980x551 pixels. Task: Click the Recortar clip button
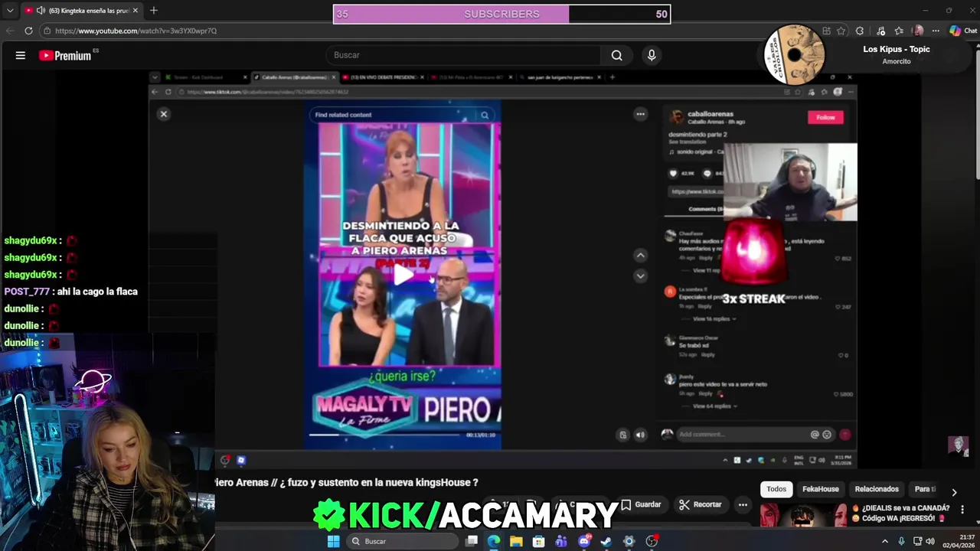point(700,504)
